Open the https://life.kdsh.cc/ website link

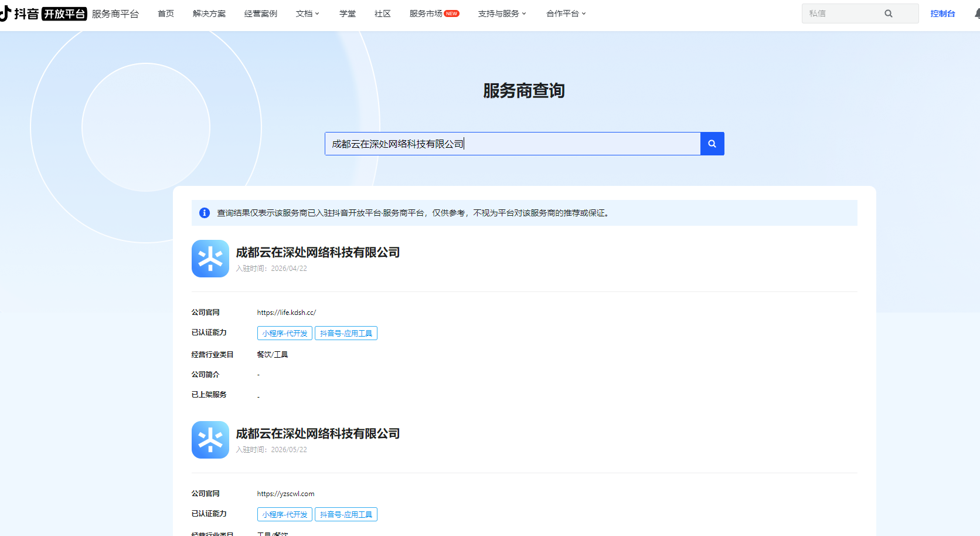pyautogui.click(x=287, y=313)
